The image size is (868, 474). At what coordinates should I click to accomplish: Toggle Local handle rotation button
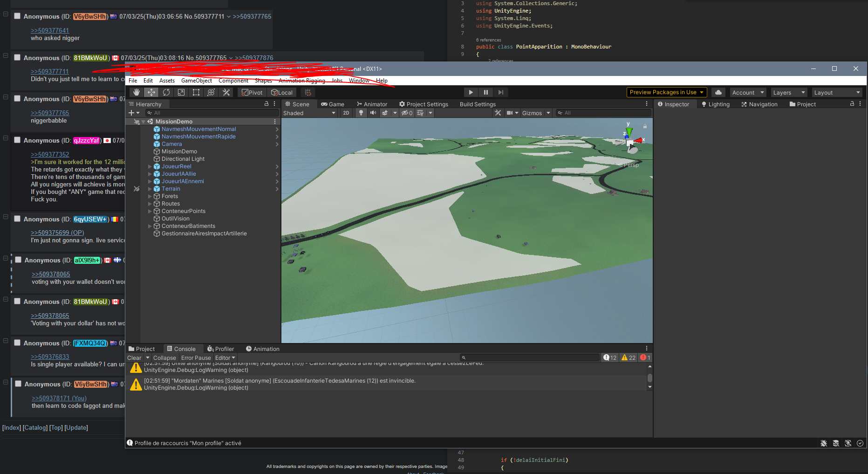click(x=282, y=92)
